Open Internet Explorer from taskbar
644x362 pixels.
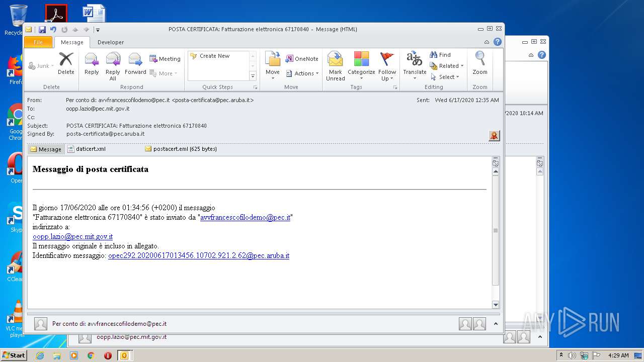40,355
